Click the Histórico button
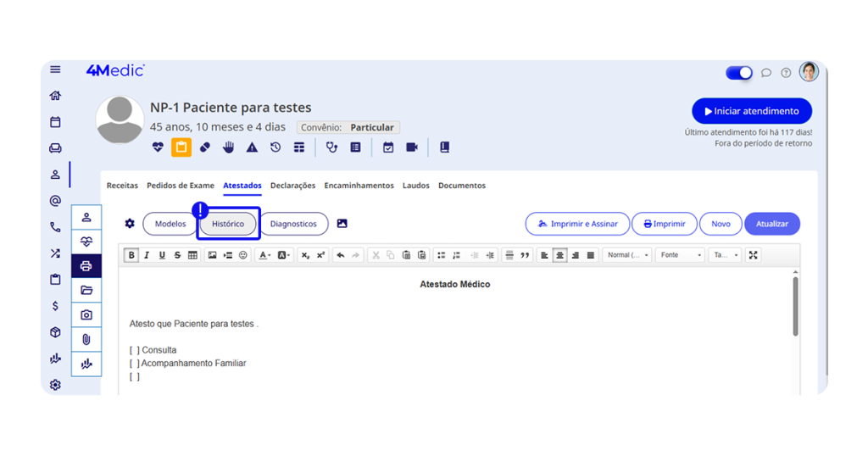 point(228,224)
